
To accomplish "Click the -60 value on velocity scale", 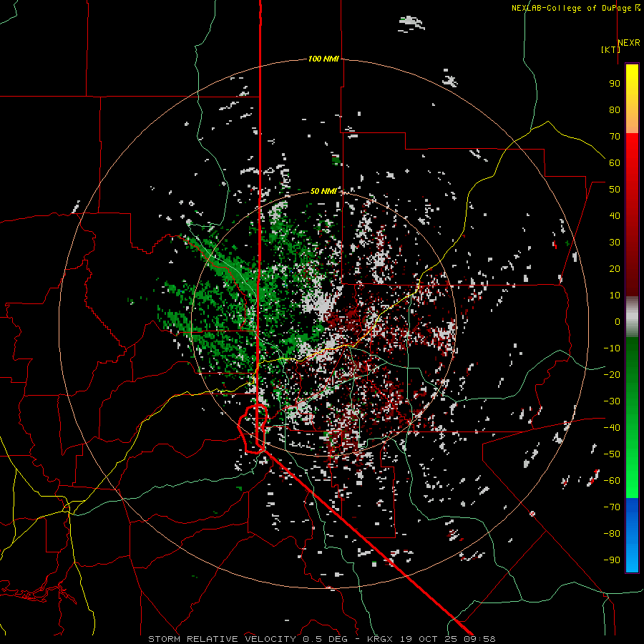I will tap(612, 481).
